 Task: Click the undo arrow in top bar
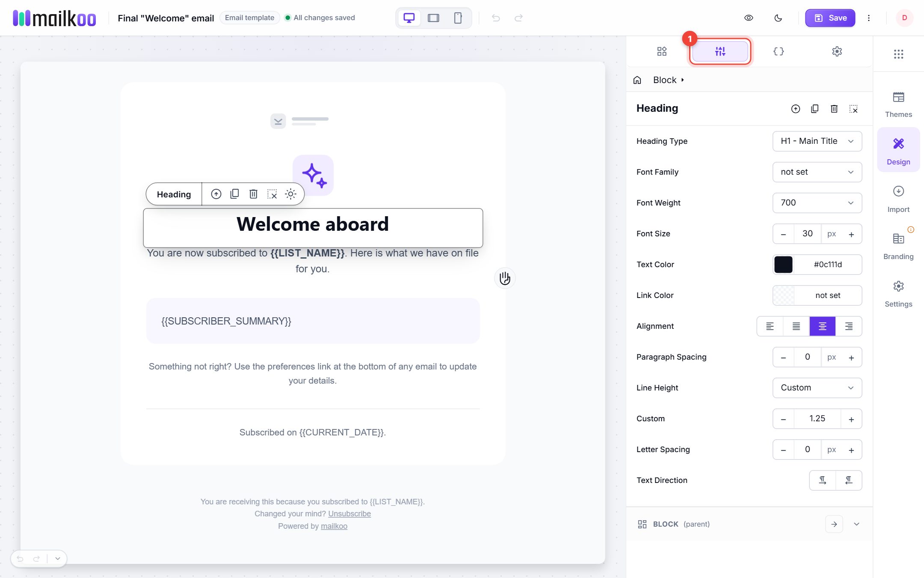tap(496, 18)
